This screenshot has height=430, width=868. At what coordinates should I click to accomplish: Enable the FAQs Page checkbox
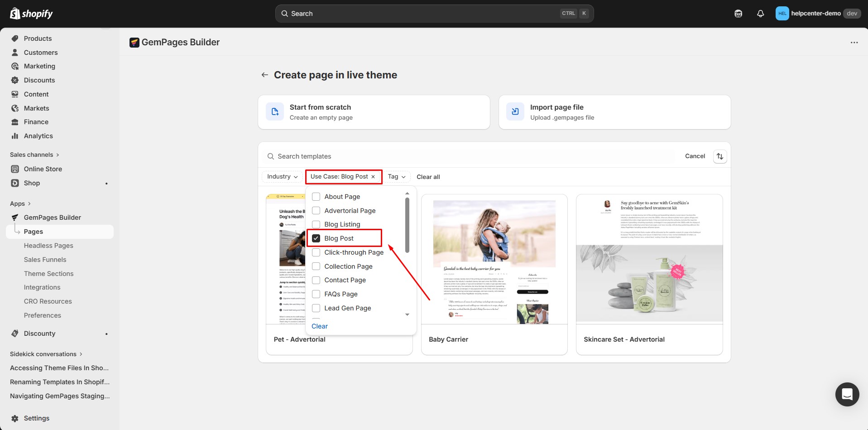(x=316, y=294)
